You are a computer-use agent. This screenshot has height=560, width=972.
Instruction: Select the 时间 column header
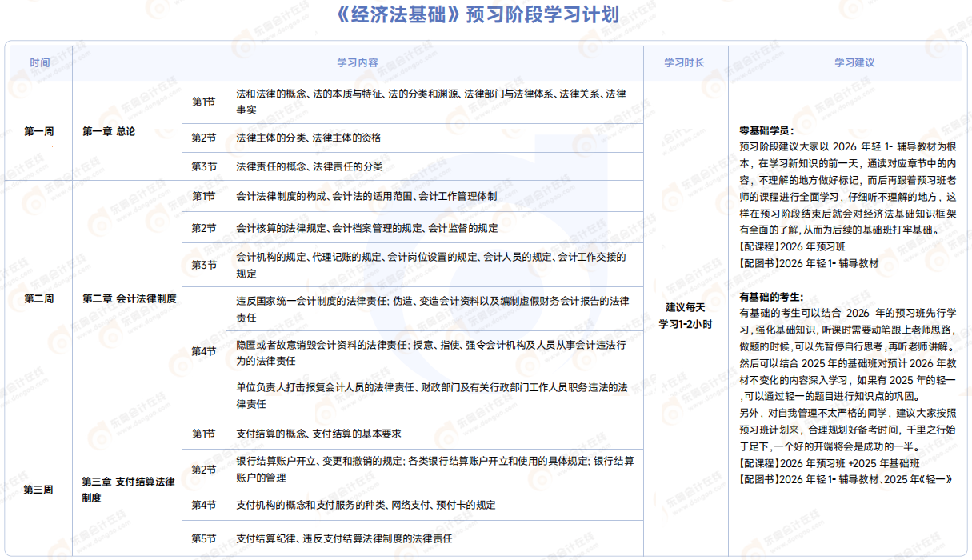coord(39,62)
